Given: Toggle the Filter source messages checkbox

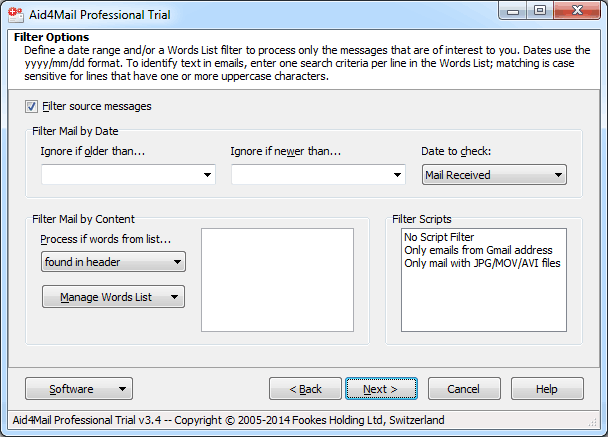Looking at the screenshot, I should [31, 106].
